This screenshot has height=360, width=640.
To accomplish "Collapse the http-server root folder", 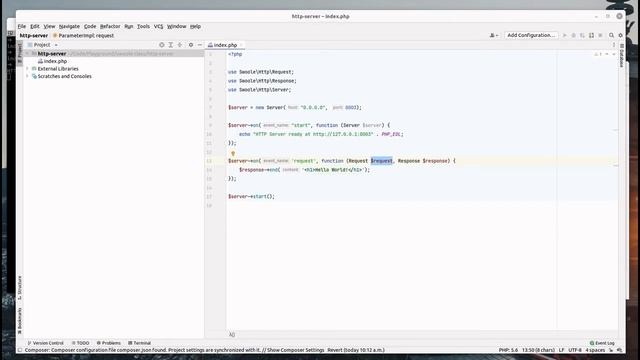I will pyautogui.click(x=28, y=53).
